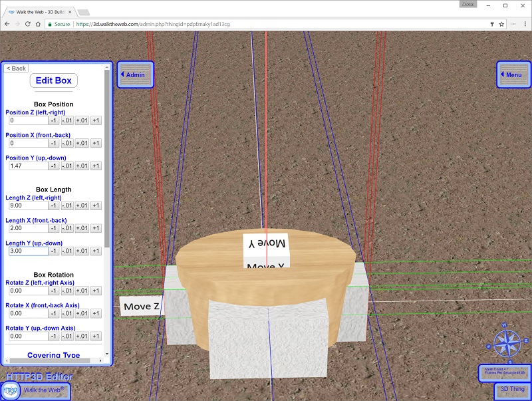Open the 3D Thing panel
Image resolution: width=532 pixels, height=401 pixels.
[x=512, y=389]
